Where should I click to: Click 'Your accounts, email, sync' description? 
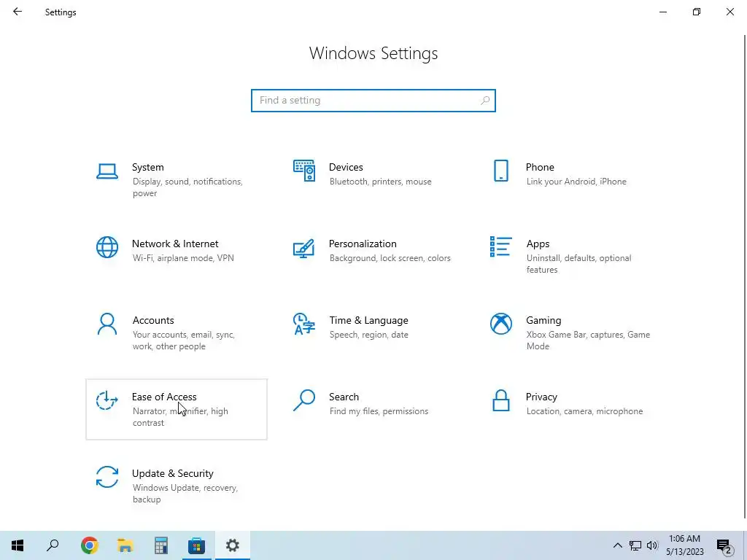click(184, 335)
